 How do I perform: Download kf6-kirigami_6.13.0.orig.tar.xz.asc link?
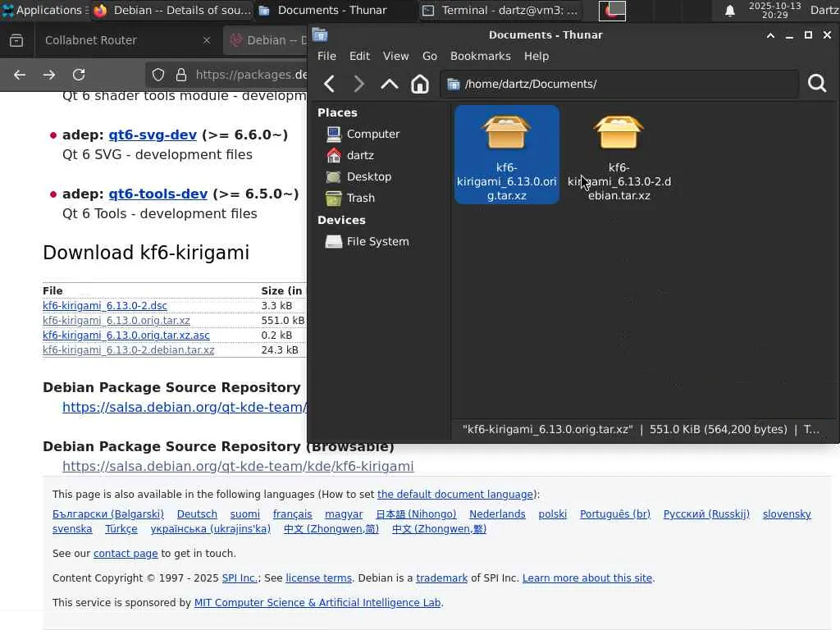tap(126, 336)
